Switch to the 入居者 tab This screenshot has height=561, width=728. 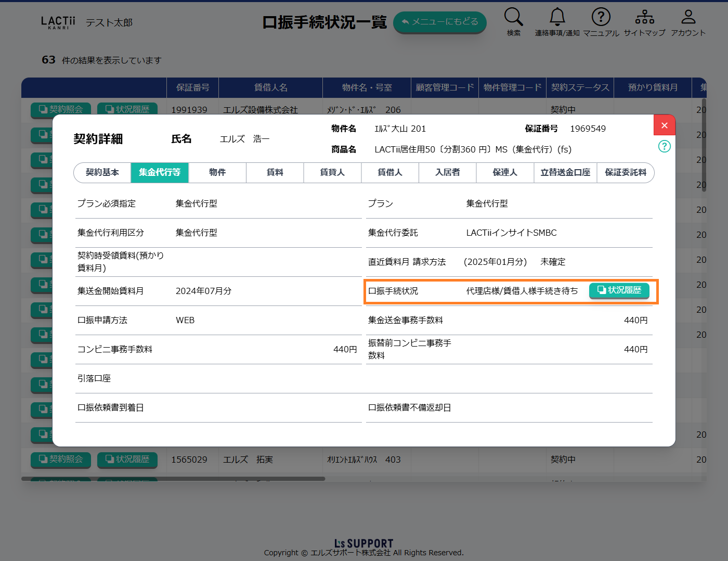point(447,172)
